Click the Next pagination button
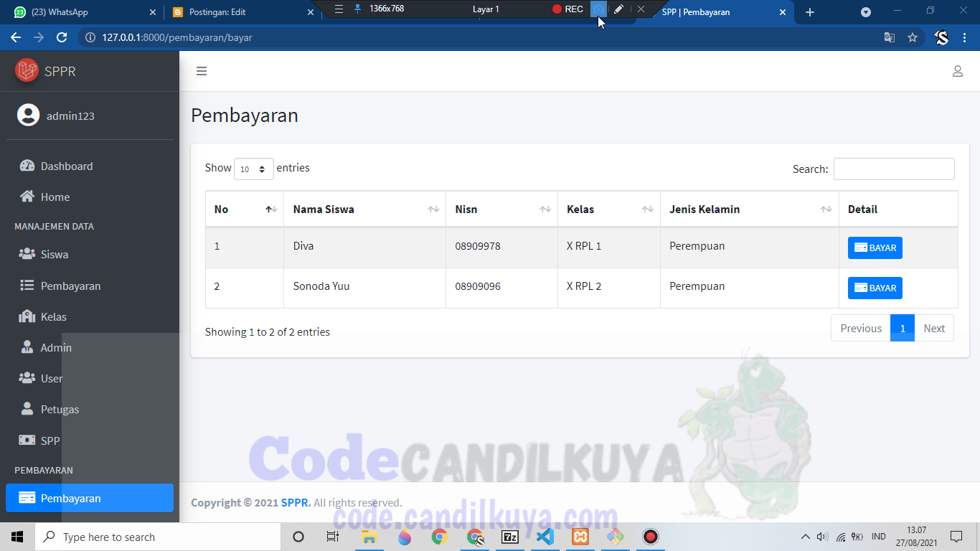 [934, 328]
